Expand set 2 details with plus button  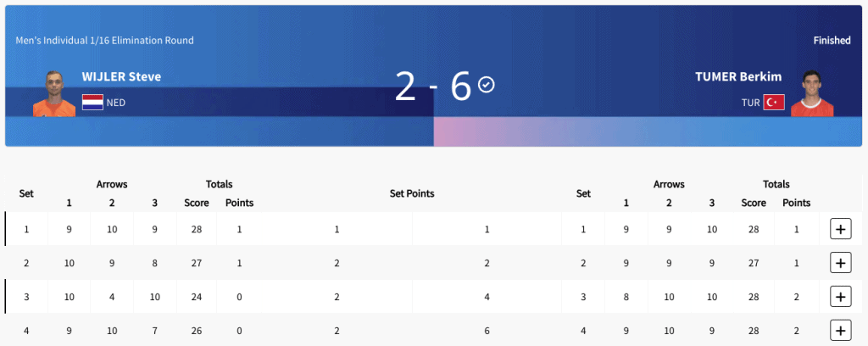[x=840, y=263]
